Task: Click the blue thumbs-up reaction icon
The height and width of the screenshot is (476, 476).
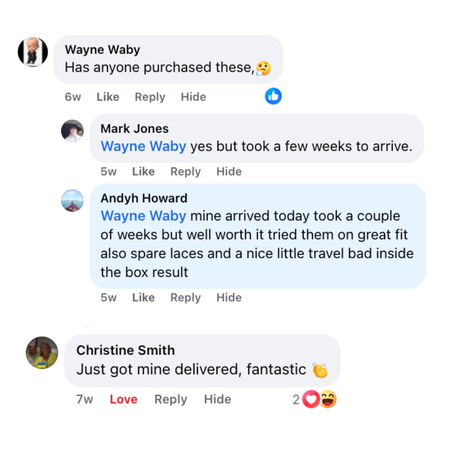Action: [x=273, y=96]
